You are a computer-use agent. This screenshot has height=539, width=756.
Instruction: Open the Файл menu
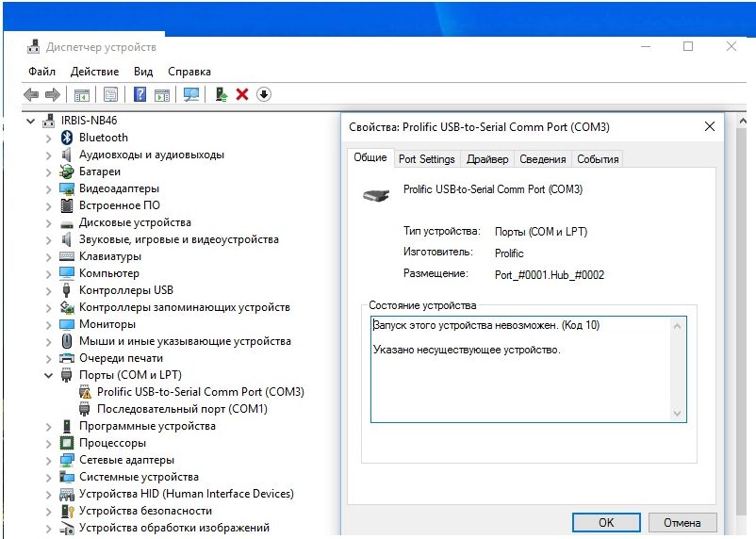[41, 72]
